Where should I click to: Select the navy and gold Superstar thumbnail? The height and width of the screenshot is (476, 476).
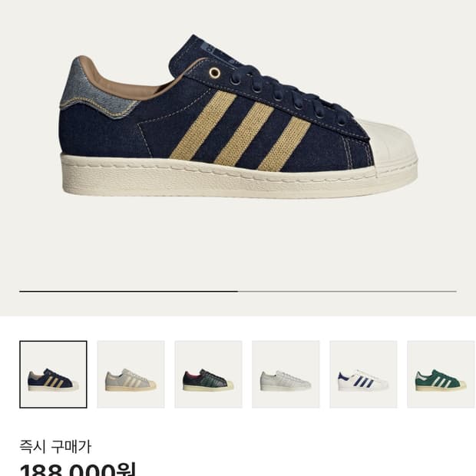point(53,375)
